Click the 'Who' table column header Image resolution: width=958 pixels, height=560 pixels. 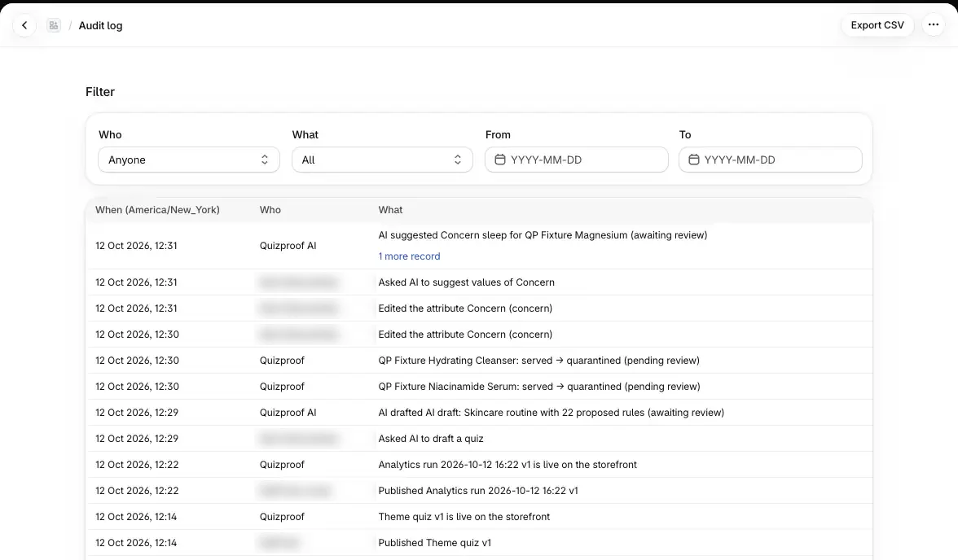pyautogui.click(x=270, y=209)
